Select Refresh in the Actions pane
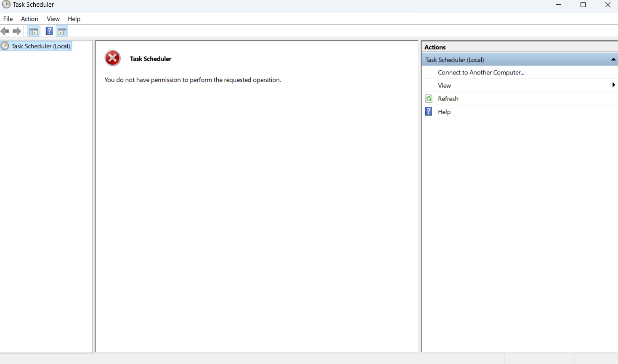Image resolution: width=618 pixels, height=364 pixels. pos(448,98)
